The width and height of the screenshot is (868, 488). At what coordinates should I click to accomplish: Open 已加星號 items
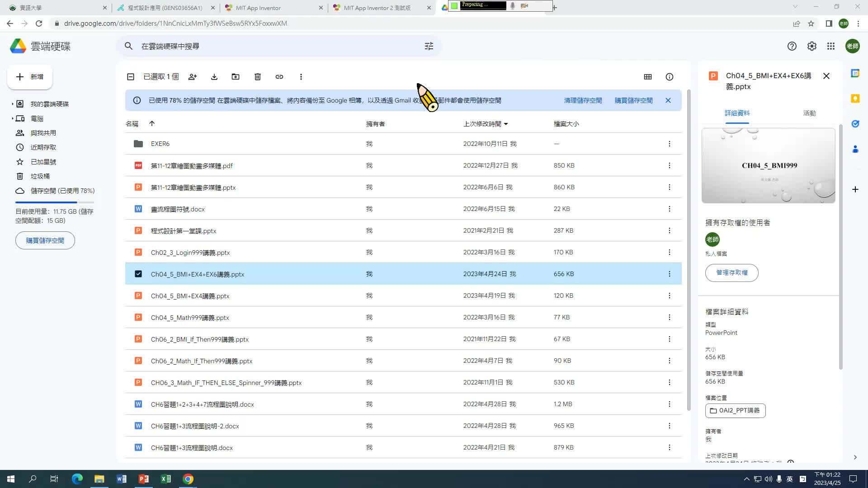(x=43, y=162)
